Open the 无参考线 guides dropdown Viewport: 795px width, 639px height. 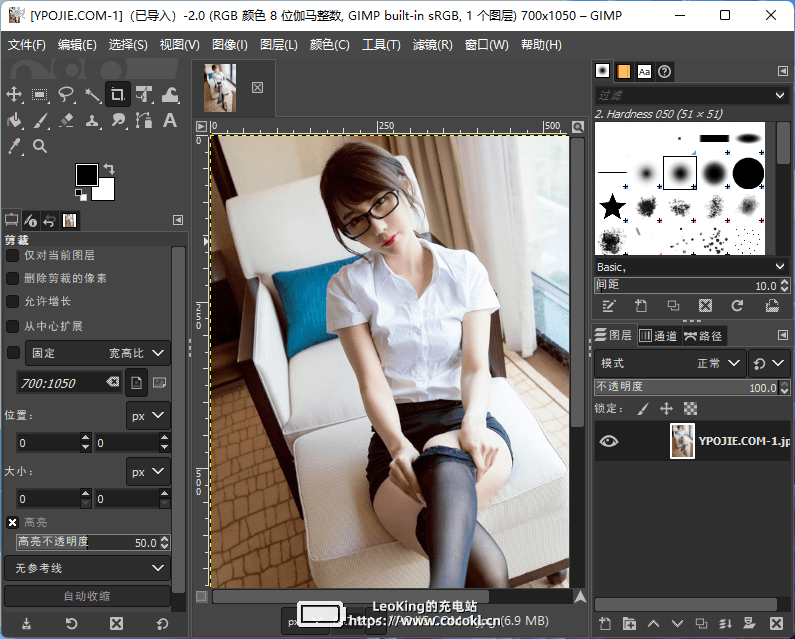click(x=88, y=569)
